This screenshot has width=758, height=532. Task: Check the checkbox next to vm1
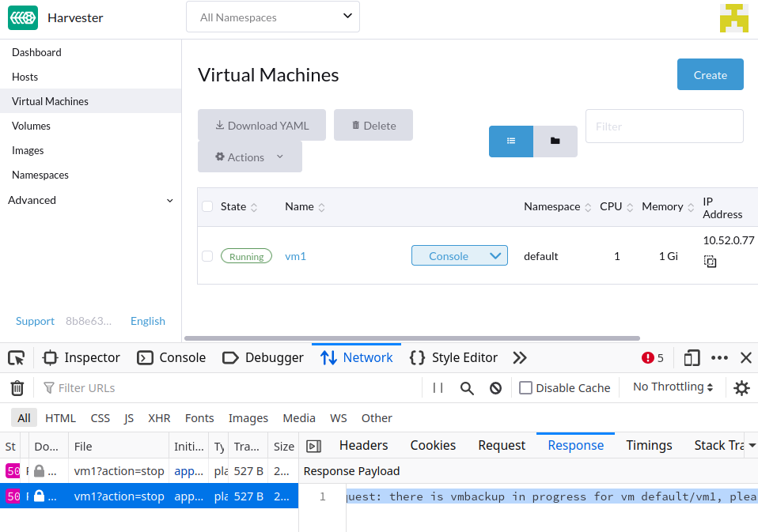coord(206,256)
